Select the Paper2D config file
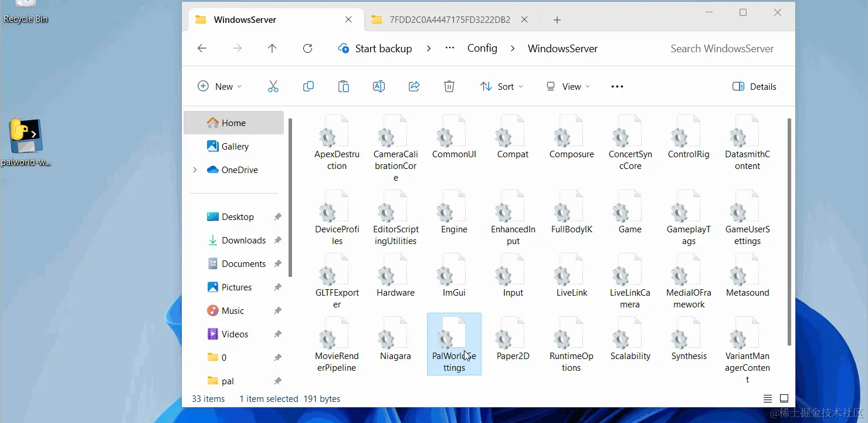This screenshot has height=423, width=868. 513,339
